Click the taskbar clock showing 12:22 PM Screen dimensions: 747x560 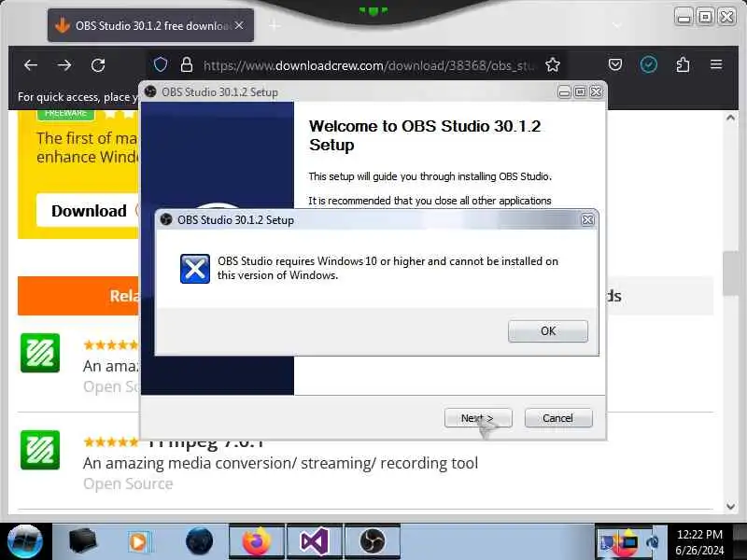[699, 542]
